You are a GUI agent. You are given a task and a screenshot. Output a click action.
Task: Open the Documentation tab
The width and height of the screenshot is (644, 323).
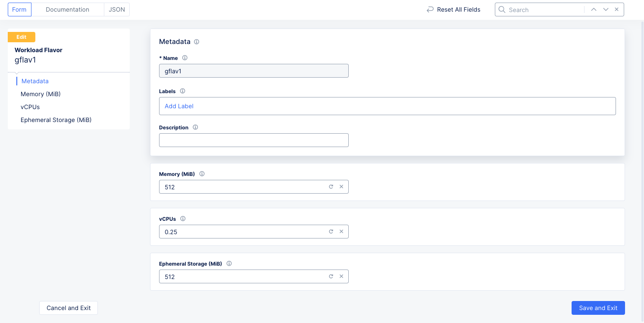pyautogui.click(x=67, y=9)
